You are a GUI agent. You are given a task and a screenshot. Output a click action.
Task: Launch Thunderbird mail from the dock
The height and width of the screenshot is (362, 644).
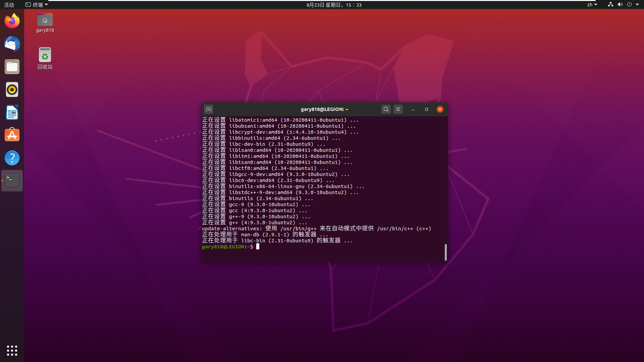pos(12,44)
